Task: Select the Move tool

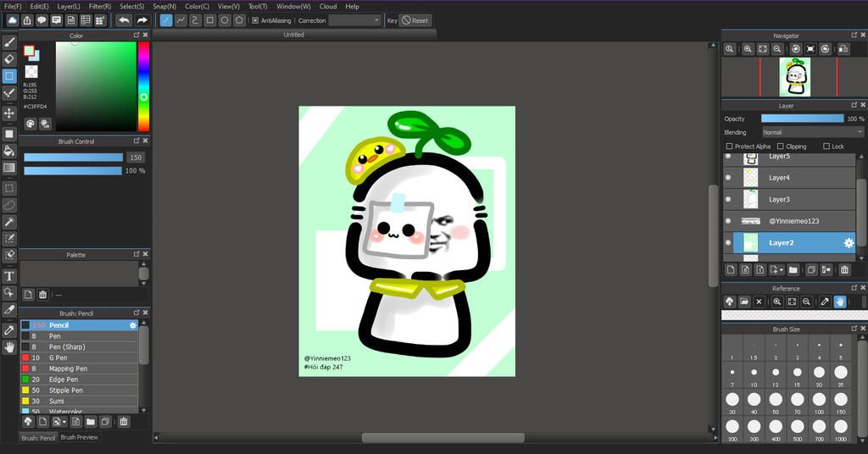Action: coord(9,113)
